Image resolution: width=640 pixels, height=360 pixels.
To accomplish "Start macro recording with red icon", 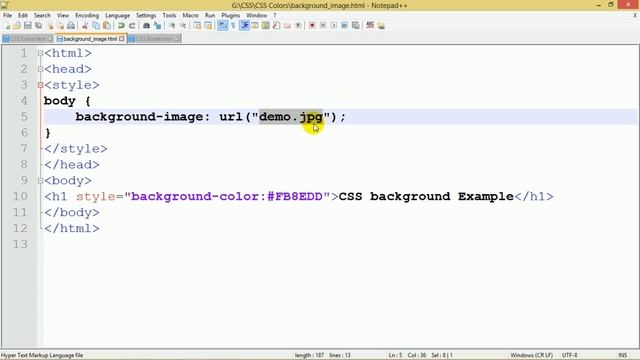I will [x=312, y=26].
